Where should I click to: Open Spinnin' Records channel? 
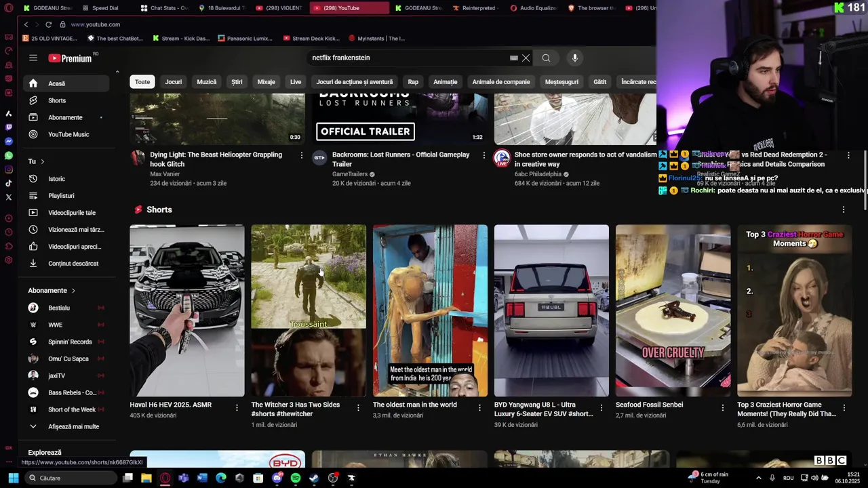pos(66,342)
